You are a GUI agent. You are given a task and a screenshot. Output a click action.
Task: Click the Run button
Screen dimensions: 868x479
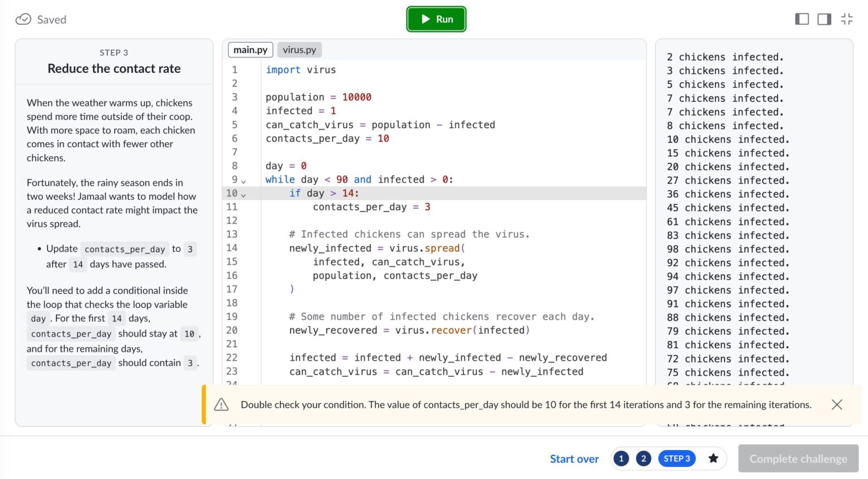click(x=436, y=19)
